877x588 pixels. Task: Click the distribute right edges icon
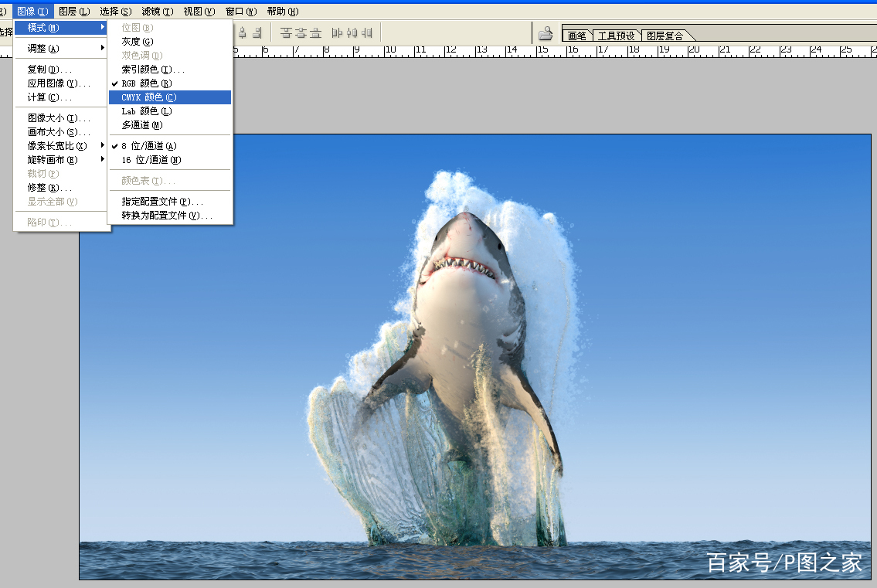click(x=366, y=32)
